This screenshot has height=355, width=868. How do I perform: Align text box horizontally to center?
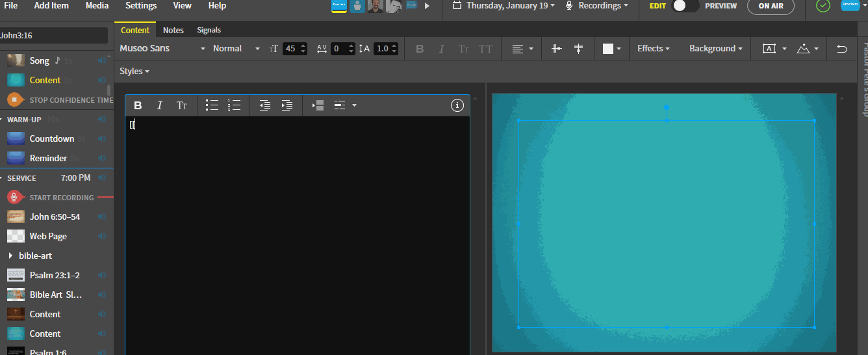point(578,49)
